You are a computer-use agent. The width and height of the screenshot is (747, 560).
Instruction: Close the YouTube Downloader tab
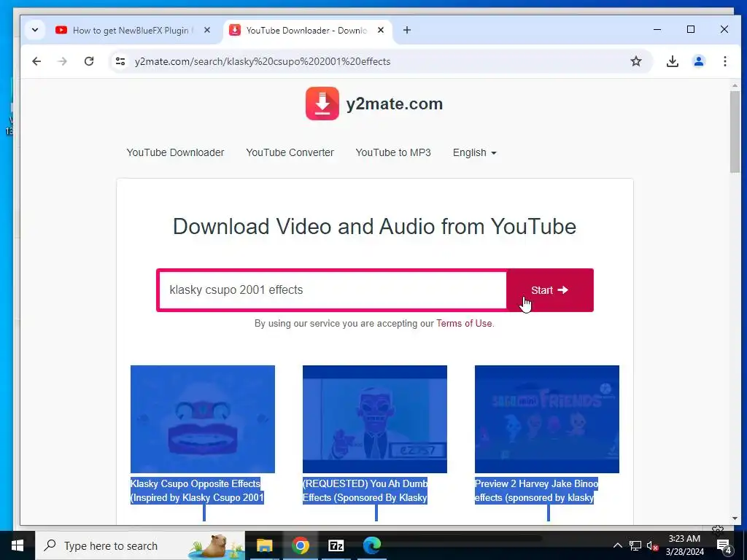[x=381, y=30]
